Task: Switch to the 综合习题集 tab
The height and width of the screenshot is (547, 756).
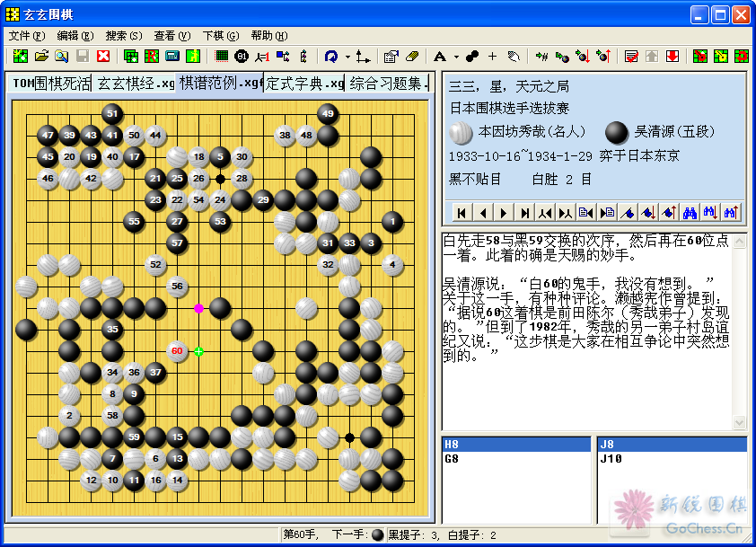Action: click(x=388, y=84)
